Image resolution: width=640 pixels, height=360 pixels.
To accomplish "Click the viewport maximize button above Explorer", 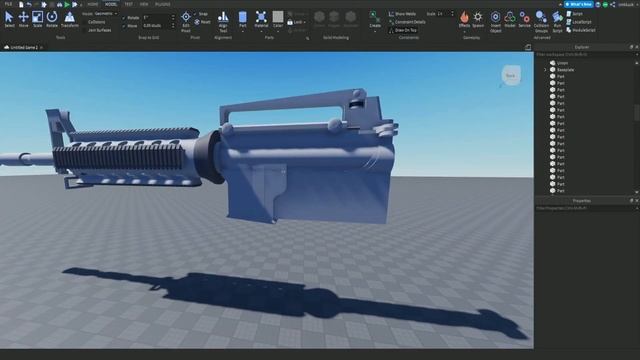I will (x=528, y=47).
